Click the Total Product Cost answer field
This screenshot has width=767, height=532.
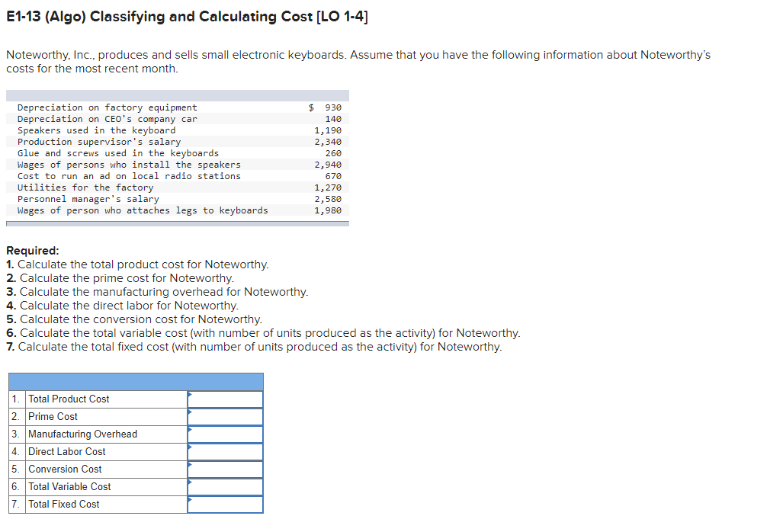coord(226,399)
